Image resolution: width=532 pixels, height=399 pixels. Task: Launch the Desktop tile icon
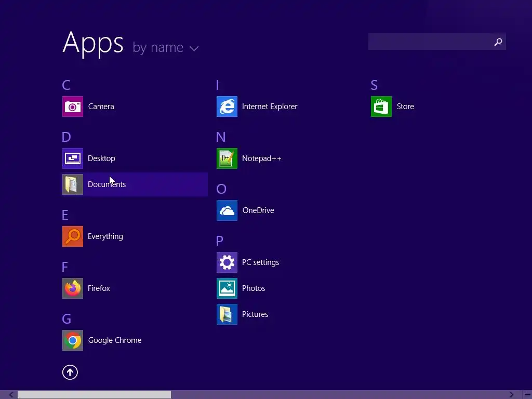(x=73, y=158)
